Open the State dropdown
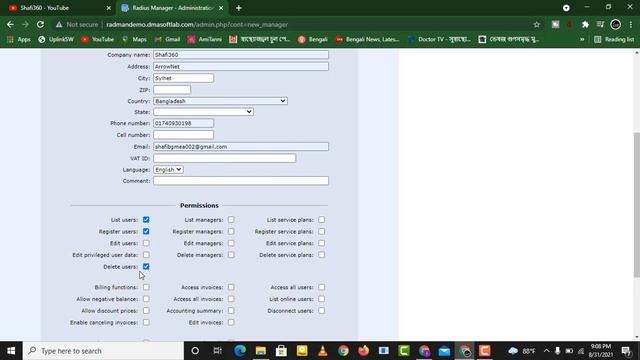Viewport: 640px width, 360px height. pos(203,112)
